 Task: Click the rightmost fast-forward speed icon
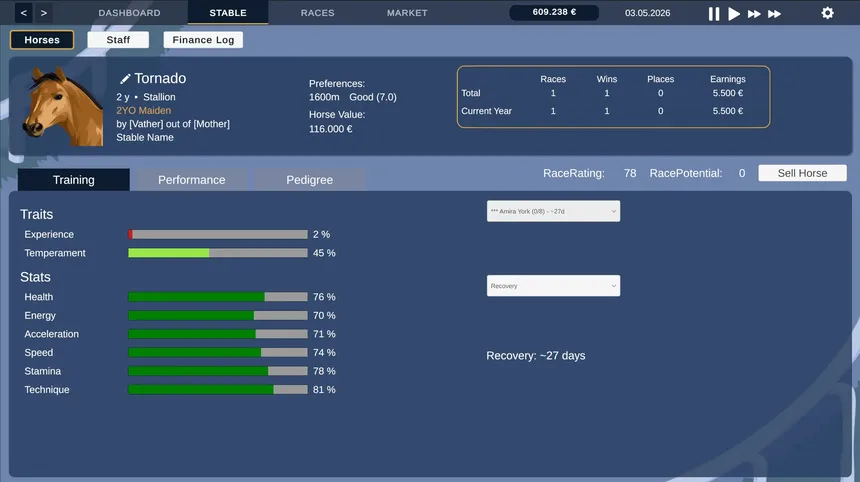click(x=774, y=14)
